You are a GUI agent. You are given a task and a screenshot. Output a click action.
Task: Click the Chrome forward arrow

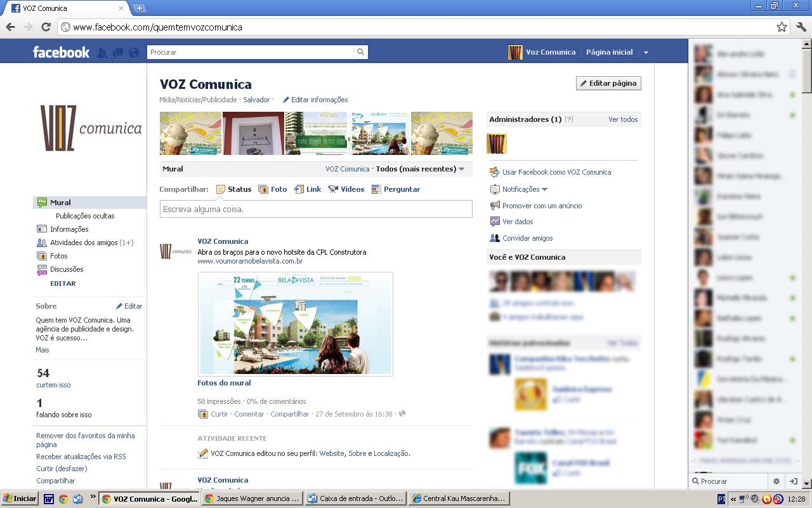coord(28,27)
